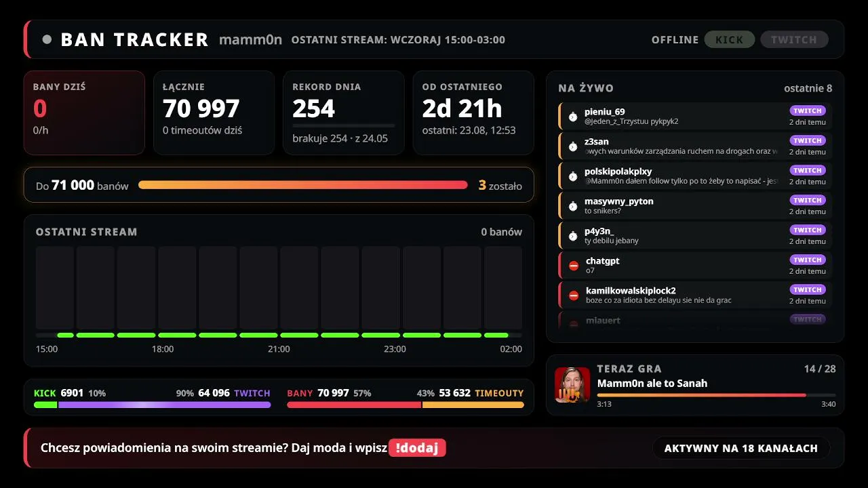Image resolution: width=868 pixels, height=488 pixels.
Task: Click the grey status dot beside BAN TRACKER
Action: click(47, 39)
